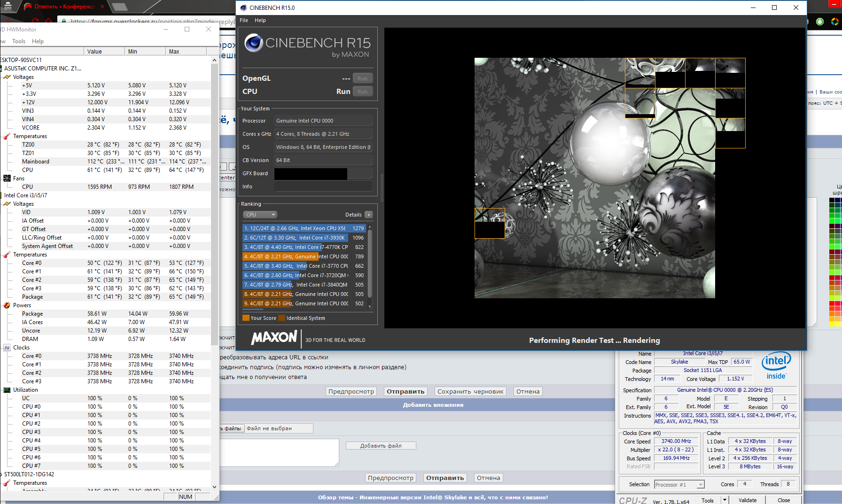The width and height of the screenshot is (842, 504).
Task: Click the Utilization icon in HWMonitor tree
Action: pos(7,390)
